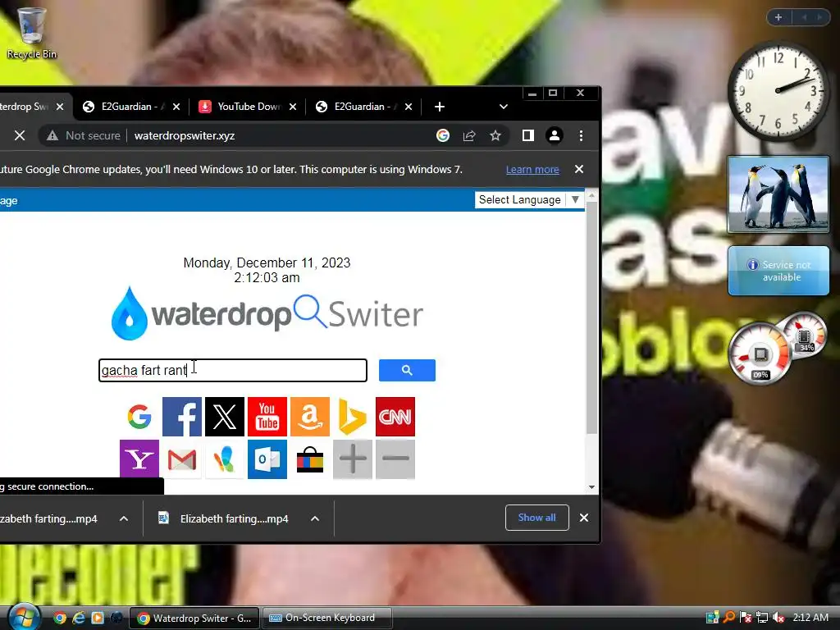Expand options for second Elizabeth farting.mp4 download

(x=315, y=518)
